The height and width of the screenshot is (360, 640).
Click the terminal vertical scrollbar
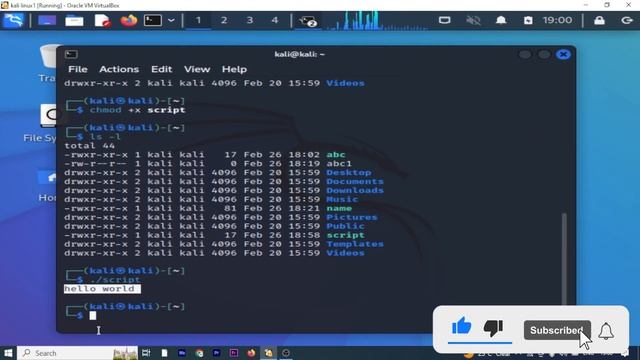tap(564, 258)
